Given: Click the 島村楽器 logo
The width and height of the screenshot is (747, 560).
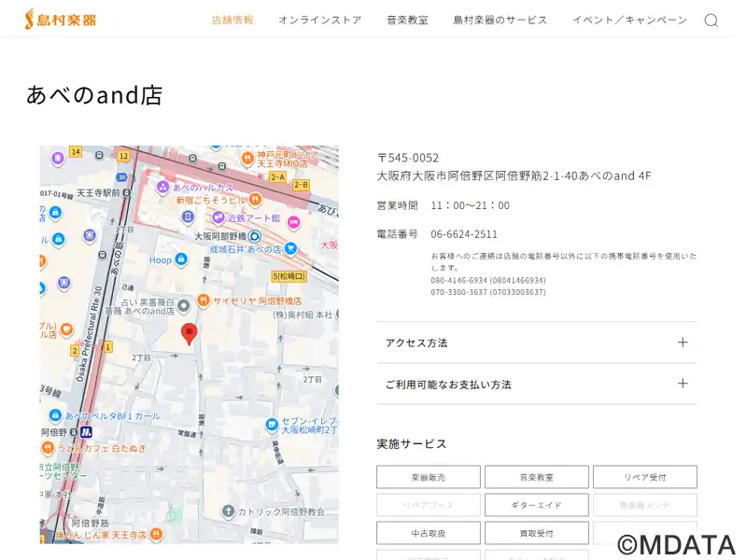Looking at the screenshot, I should click(x=61, y=20).
